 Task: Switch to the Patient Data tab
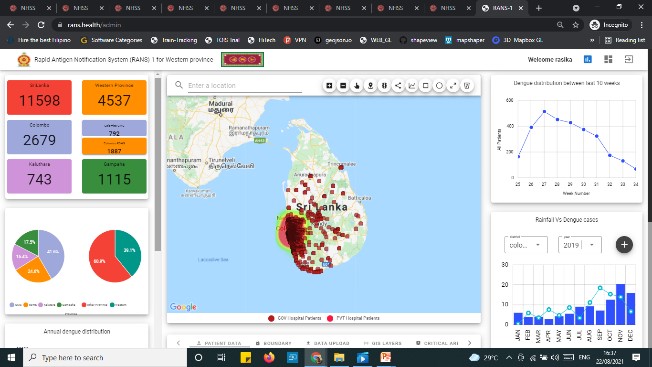click(x=219, y=343)
